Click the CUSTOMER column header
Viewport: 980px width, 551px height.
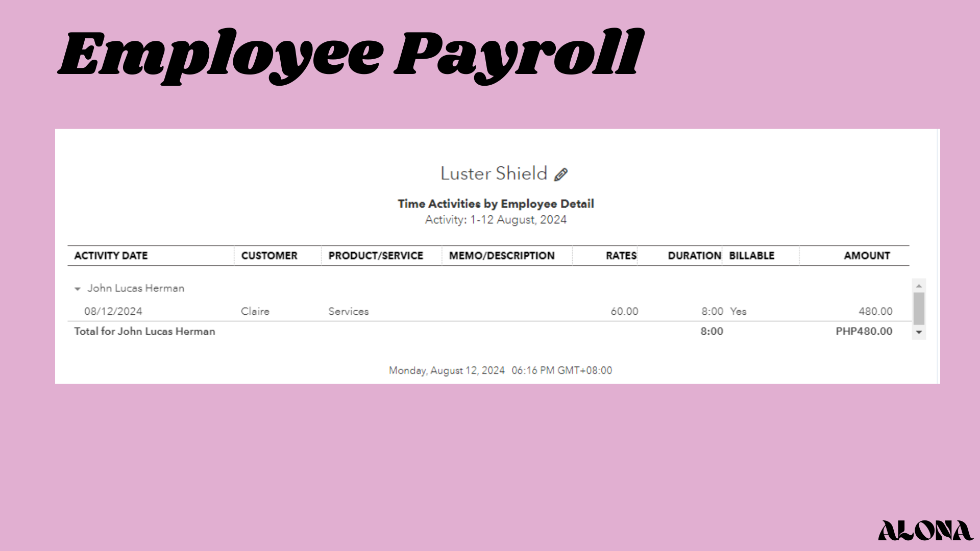(x=269, y=256)
